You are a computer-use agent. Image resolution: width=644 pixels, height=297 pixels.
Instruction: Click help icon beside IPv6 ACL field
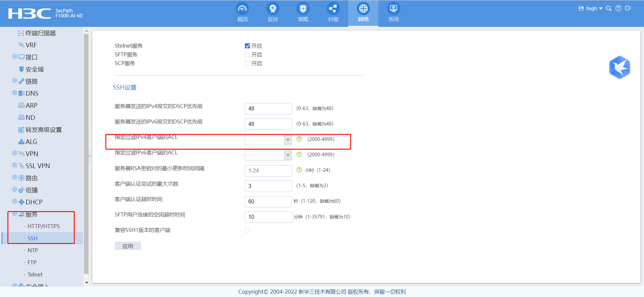click(299, 154)
